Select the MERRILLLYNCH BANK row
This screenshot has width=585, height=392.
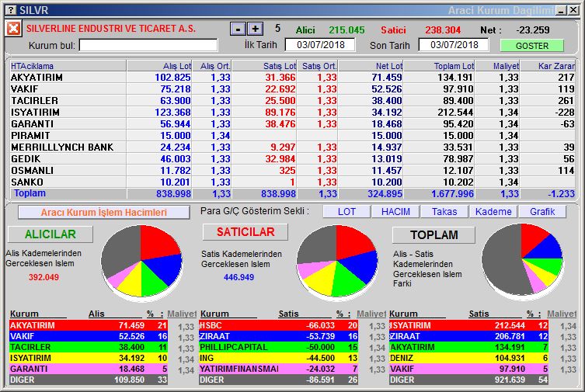(x=292, y=147)
